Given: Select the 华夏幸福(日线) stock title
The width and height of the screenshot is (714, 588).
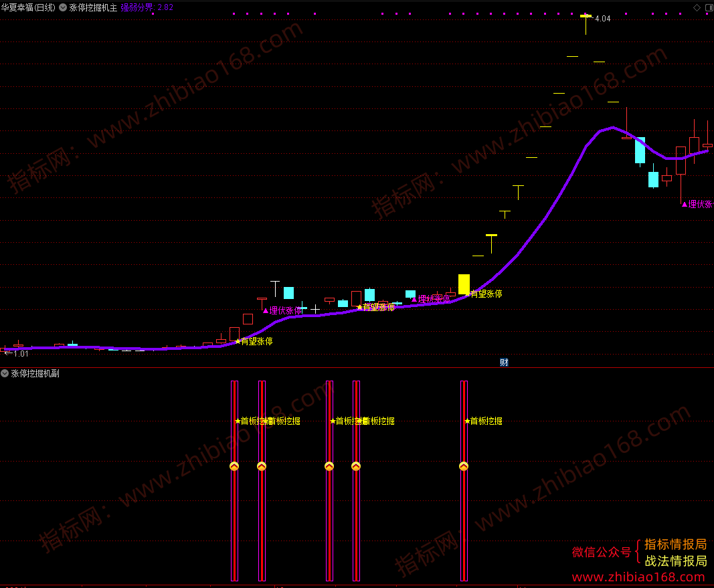Looking at the screenshot, I should 28,7.
